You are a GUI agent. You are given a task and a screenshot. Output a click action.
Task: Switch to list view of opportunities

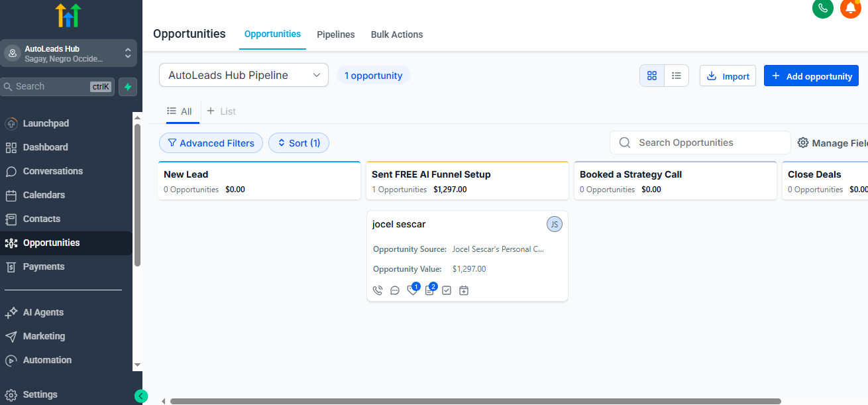pyautogui.click(x=676, y=76)
